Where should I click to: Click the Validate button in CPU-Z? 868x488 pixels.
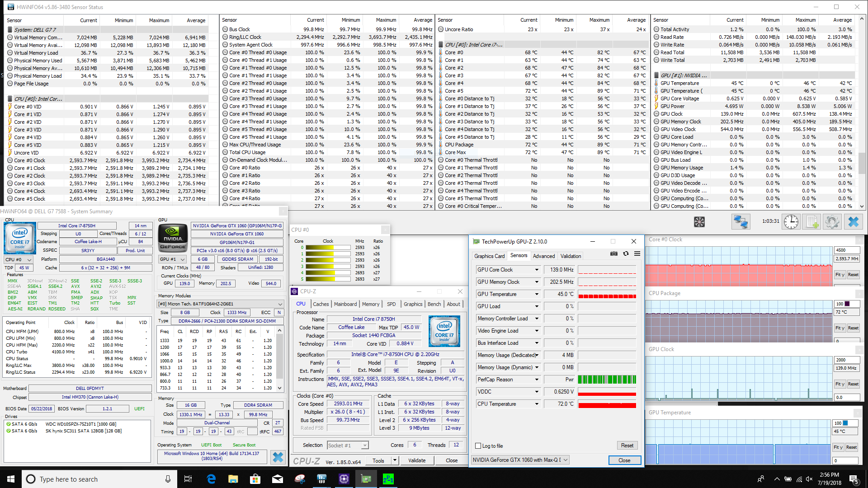click(417, 460)
